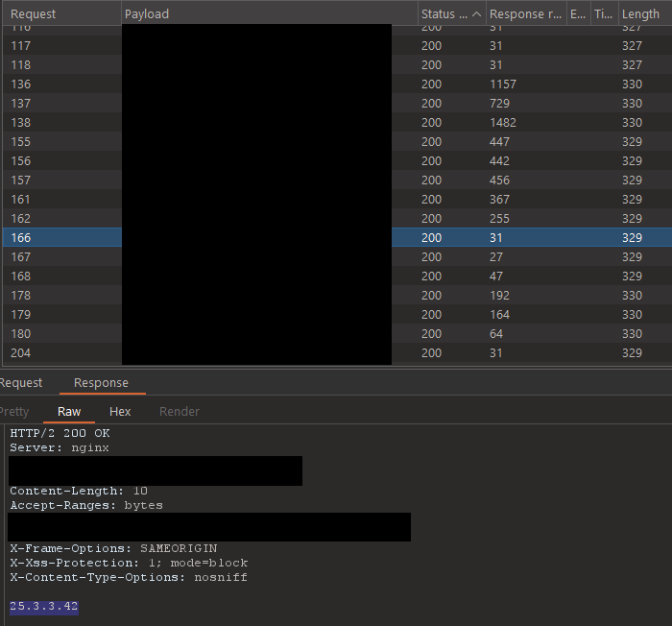Select the Pretty view tab
This screenshot has height=626, width=672.
(x=14, y=412)
